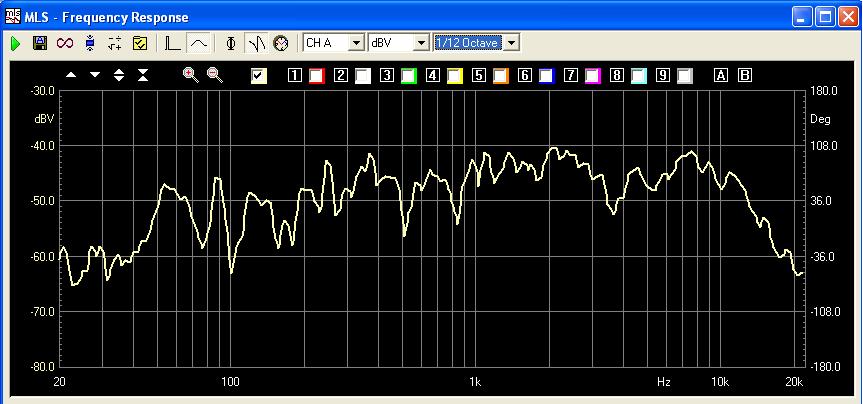The width and height of the screenshot is (863, 404).
Task: Select the frequency response curve icon
Action: tap(198, 43)
